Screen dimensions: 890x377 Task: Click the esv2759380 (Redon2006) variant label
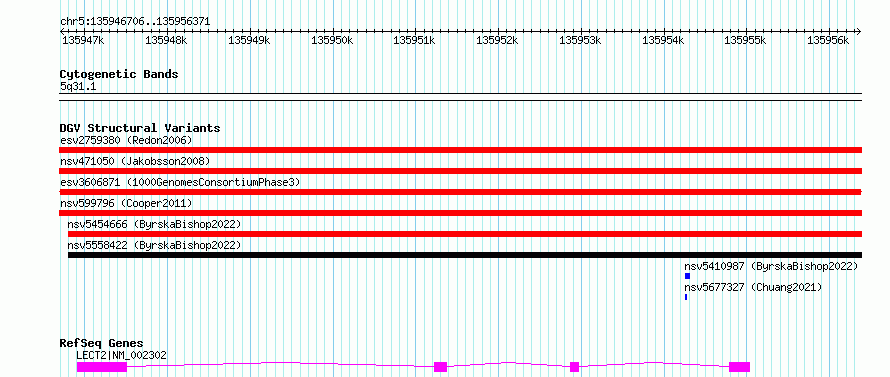pos(126,140)
